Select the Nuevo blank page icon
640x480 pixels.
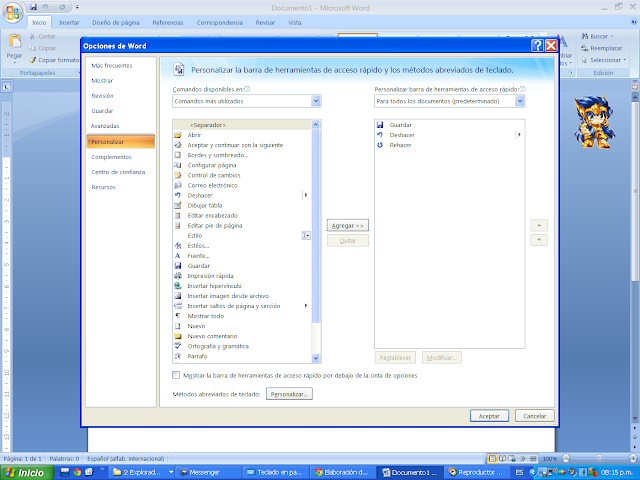[x=178, y=326]
